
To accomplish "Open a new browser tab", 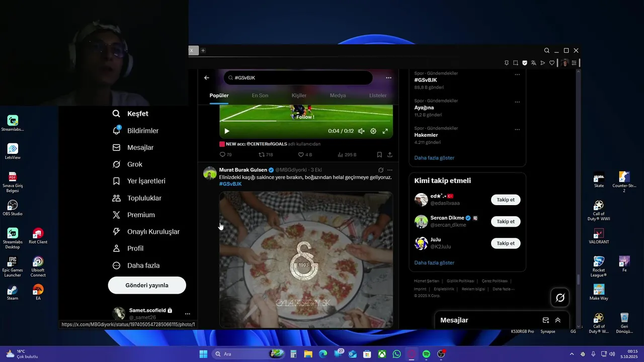I will 203,50.
